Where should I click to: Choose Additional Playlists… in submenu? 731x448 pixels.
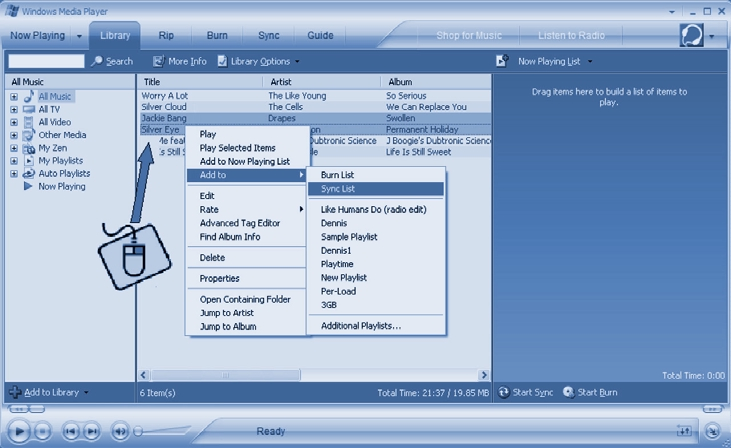(x=376, y=326)
